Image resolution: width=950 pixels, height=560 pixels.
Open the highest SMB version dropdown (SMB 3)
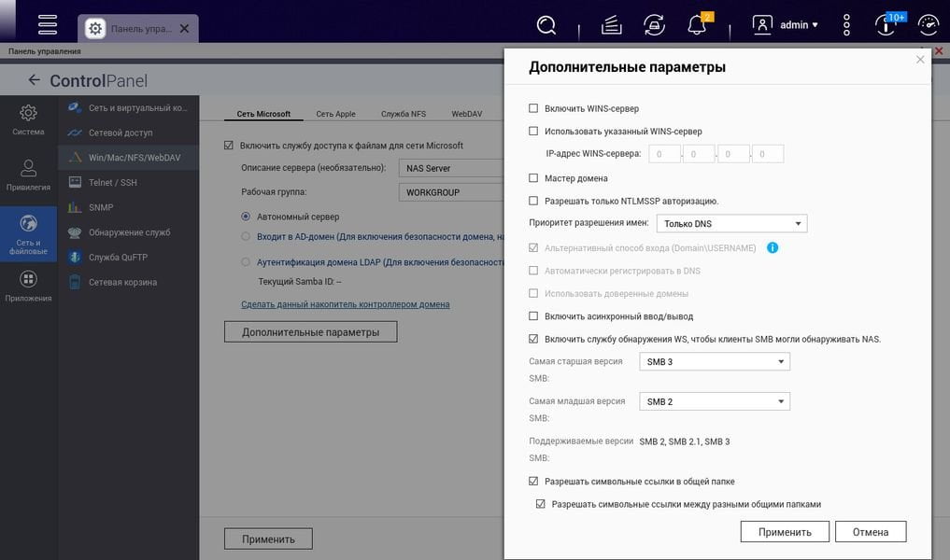[x=715, y=361]
